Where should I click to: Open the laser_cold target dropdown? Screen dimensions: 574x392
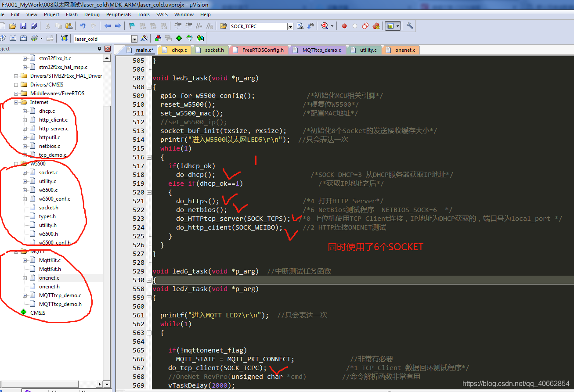(135, 38)
